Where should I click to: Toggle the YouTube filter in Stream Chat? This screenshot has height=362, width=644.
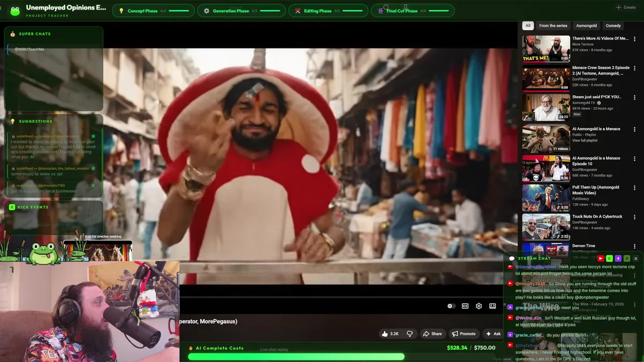tap(601, 258)
